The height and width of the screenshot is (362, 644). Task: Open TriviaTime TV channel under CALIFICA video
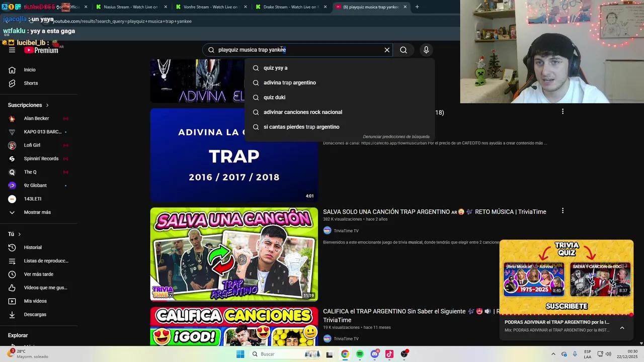(x=346, y=339)
